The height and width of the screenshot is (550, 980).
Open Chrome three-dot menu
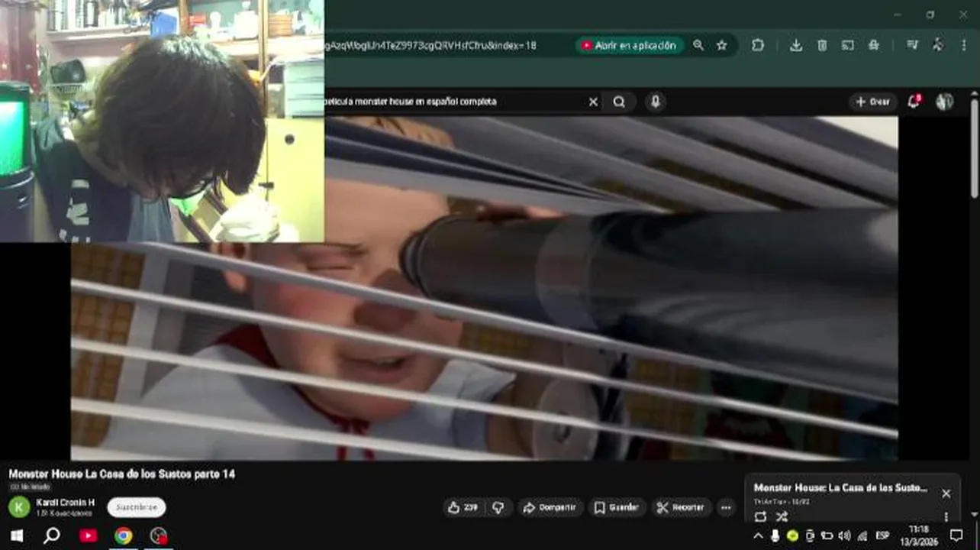coord(963,46)
